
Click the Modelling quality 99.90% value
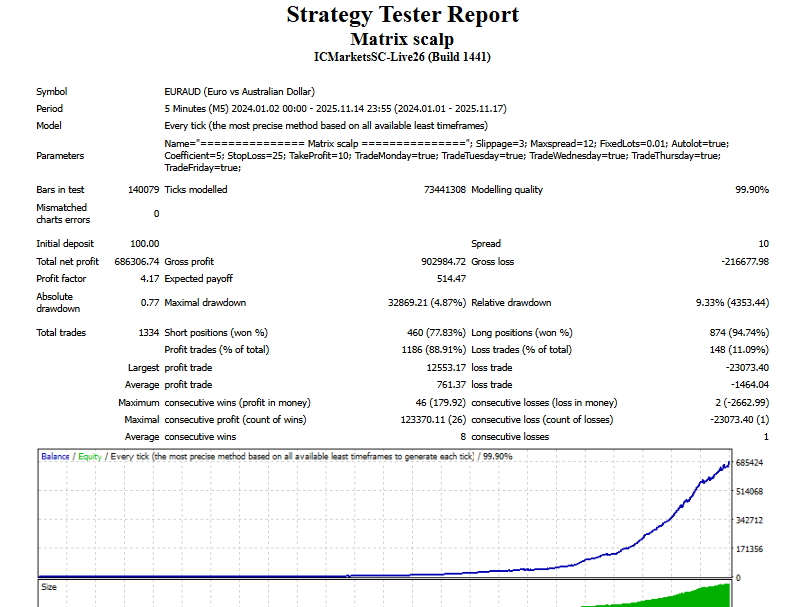pos(751,190)
